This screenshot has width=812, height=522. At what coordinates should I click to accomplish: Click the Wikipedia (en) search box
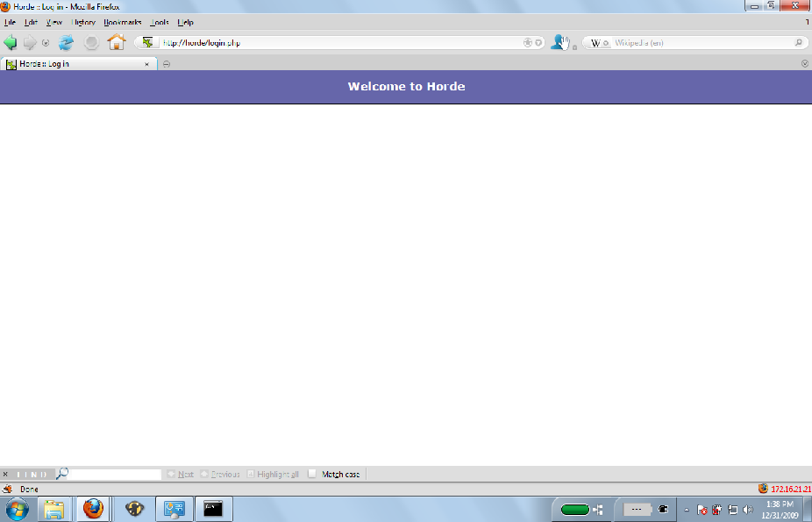[x=702, y=43]
